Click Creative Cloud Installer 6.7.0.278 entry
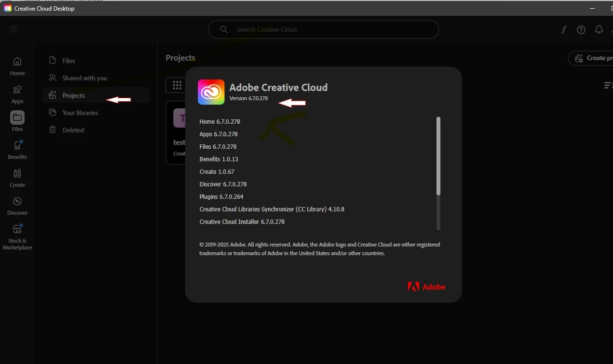 [x=242, y=222]
